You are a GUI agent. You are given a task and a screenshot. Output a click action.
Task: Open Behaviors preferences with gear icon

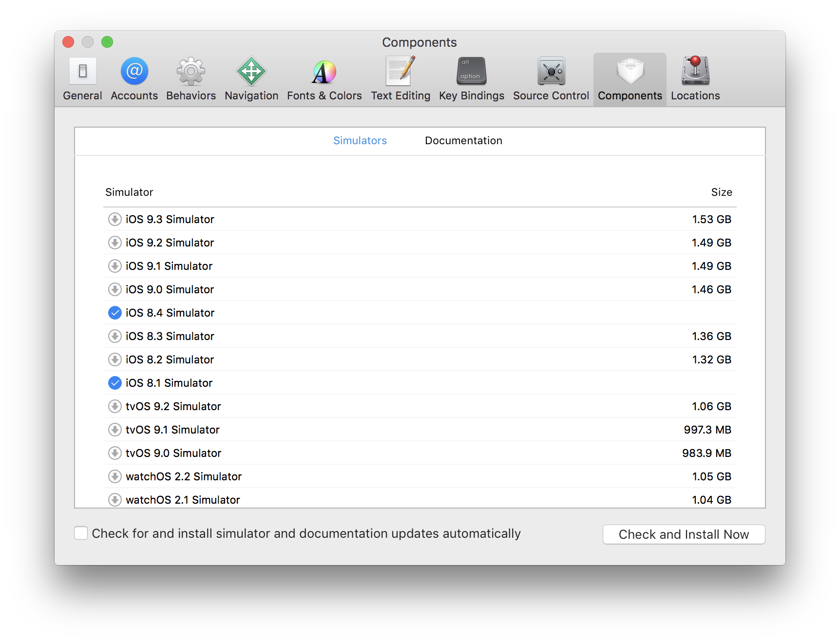[x=191, y=79]
